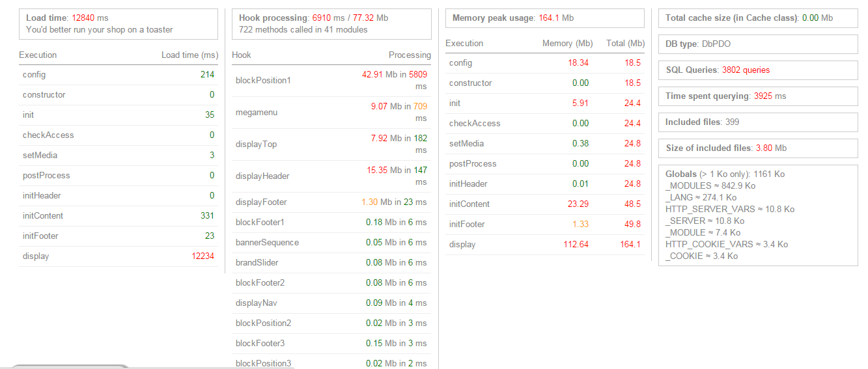Click the displayHeader hook row
The width and height of the screenshot is (868, 369).
point(262,176)
